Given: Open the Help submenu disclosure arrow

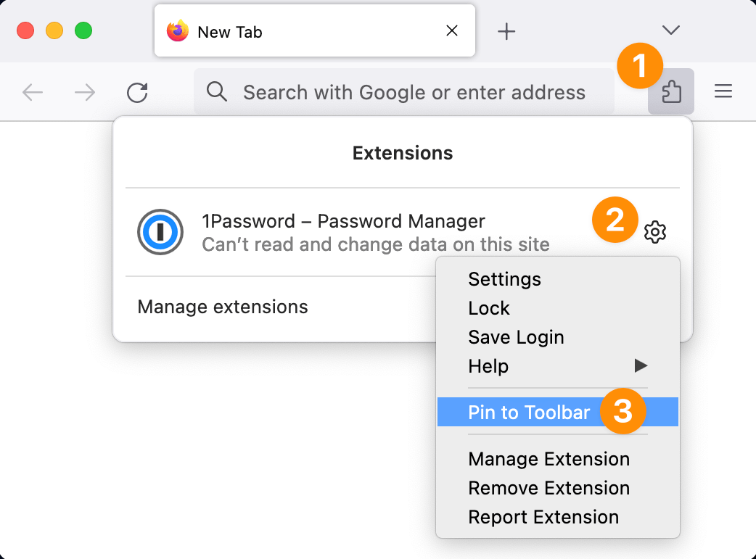Looking at the screenshot, I should click(641, 367).
